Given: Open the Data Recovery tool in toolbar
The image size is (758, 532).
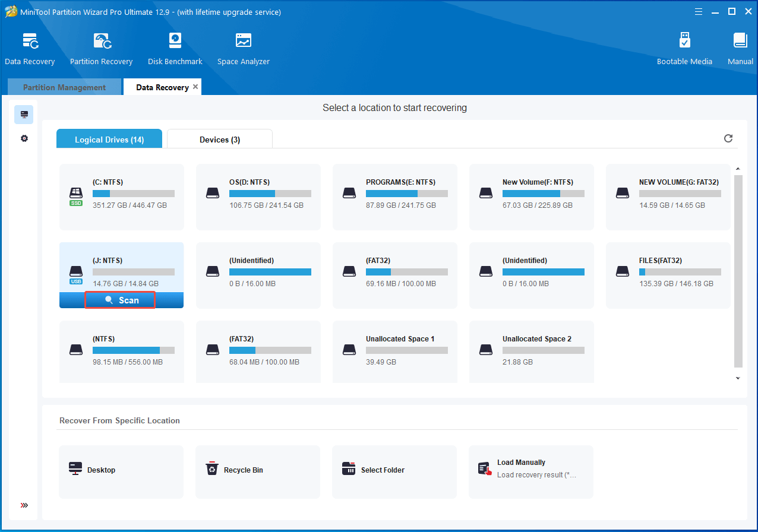Looking at the screenshot, I should (30, 49).
